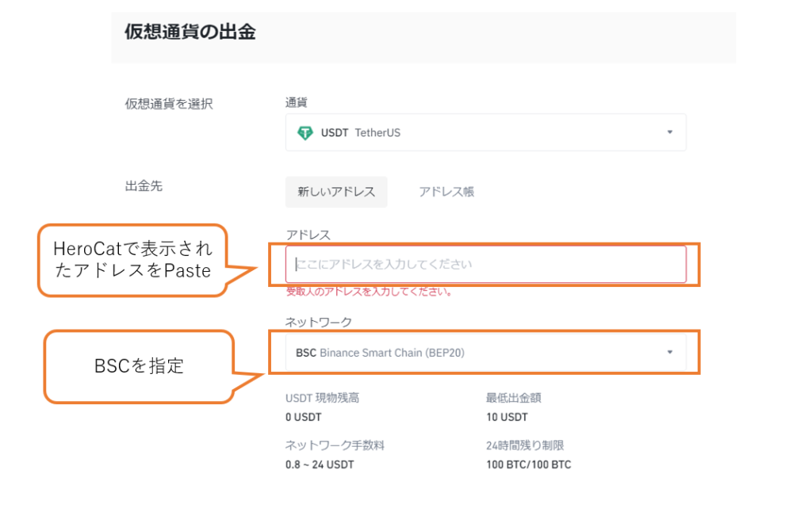Click the 100 BTC/100 BTC remaining limit
812x508 pixels.
pyautogui.click(x=528, y=464)
